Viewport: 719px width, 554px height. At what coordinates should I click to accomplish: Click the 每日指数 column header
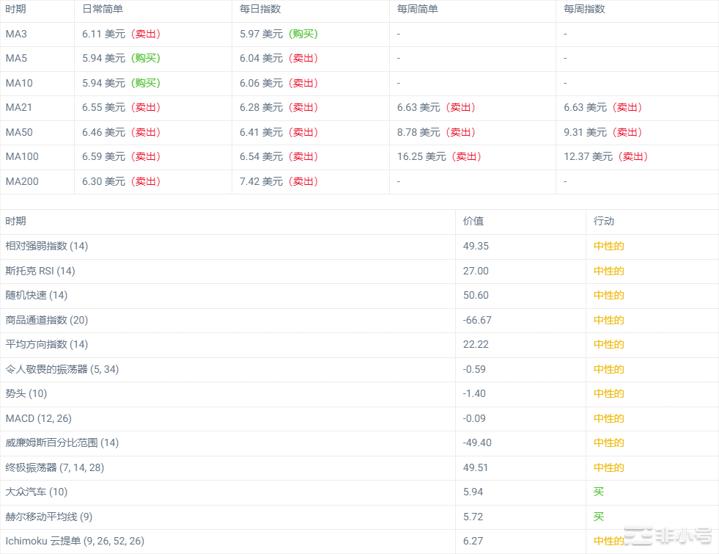click(260, 9)
